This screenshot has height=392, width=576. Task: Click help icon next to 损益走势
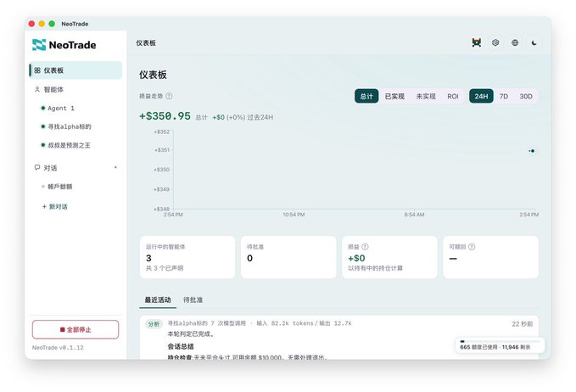(169, 96)
